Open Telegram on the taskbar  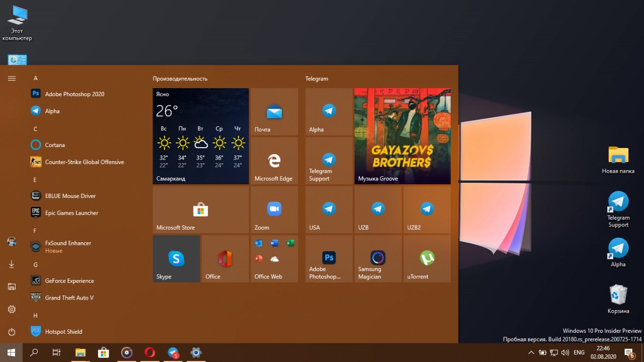pos(173,352)
